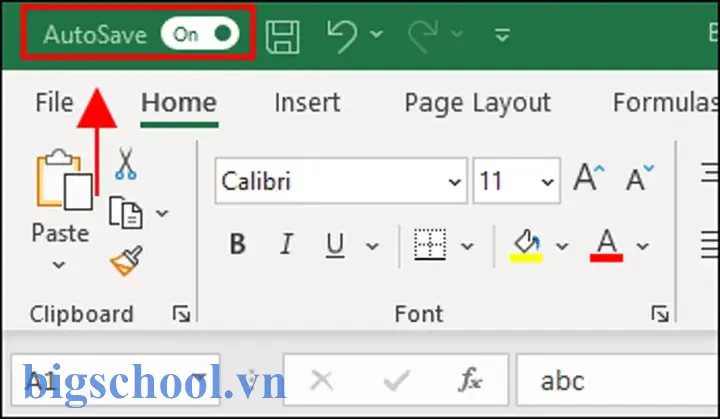Toggle Italic formatting
The height and width of the screenshot is (419, 720).
287,244
